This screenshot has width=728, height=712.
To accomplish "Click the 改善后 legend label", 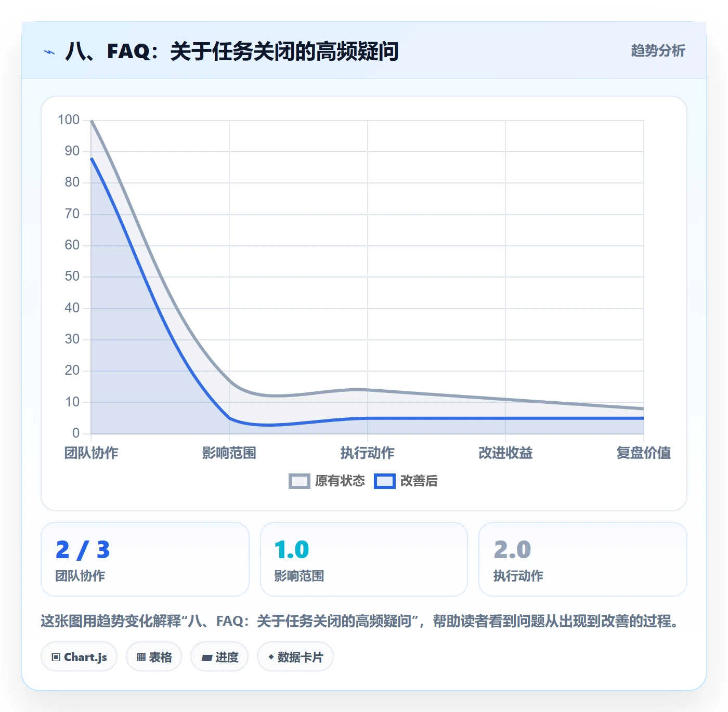I will (419, 481).
